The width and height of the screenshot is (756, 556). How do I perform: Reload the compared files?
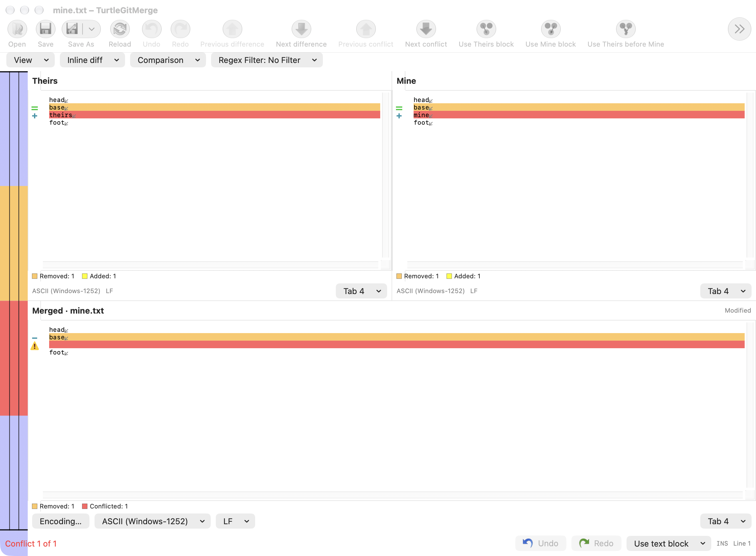click(120, 29)
